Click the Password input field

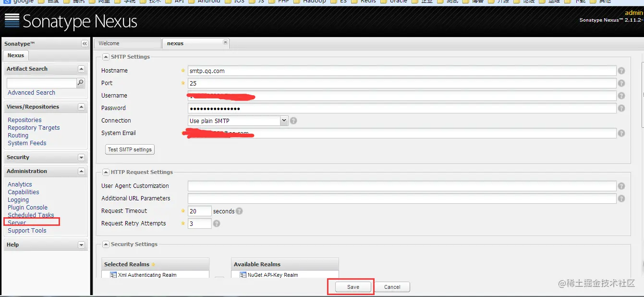click(x=402, y=109)
